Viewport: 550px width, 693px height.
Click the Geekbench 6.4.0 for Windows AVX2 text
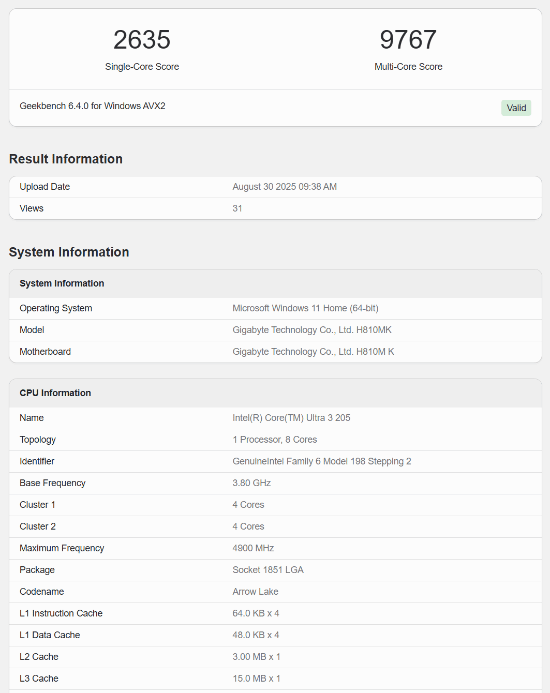(x=92, y=106)
